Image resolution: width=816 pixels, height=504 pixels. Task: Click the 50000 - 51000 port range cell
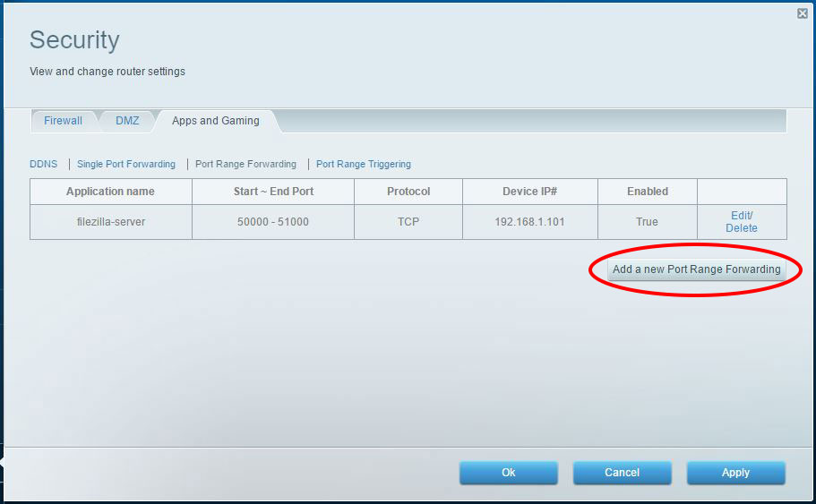(273, 222)
